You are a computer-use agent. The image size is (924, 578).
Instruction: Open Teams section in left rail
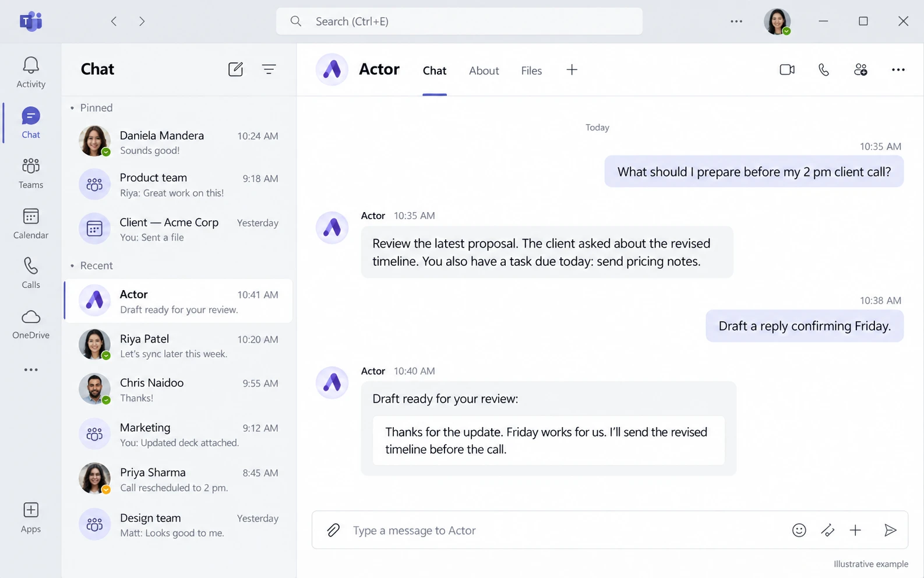[x=31, y=173]
